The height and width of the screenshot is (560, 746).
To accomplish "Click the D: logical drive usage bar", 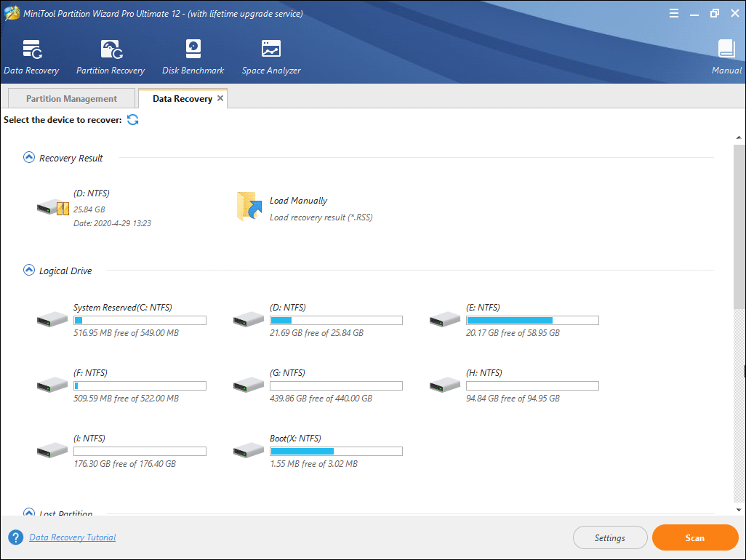I will click(336, 320).
